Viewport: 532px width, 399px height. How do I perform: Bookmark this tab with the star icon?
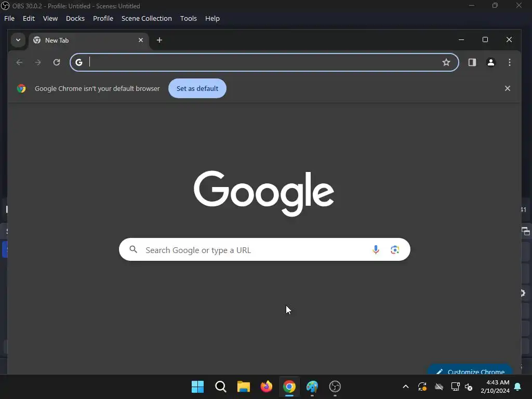(x=446, y=62)
